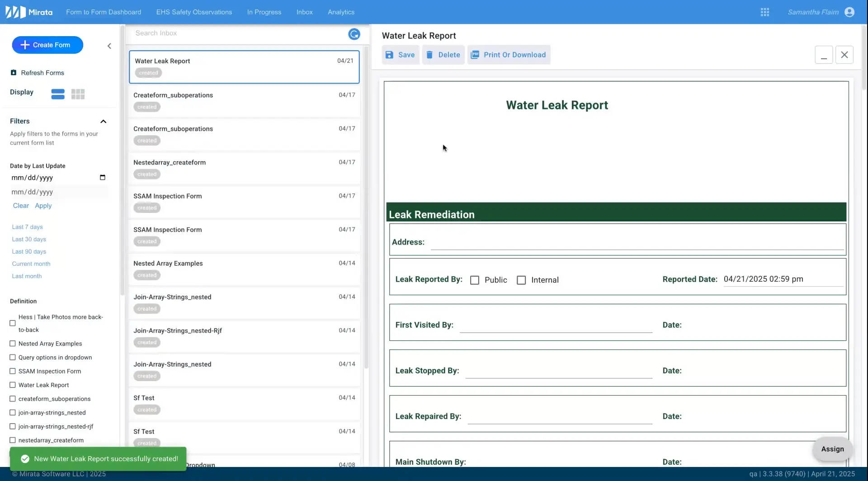Click the Print Or Download icon
The image size is (868, 481).
[x=475, y=55]
